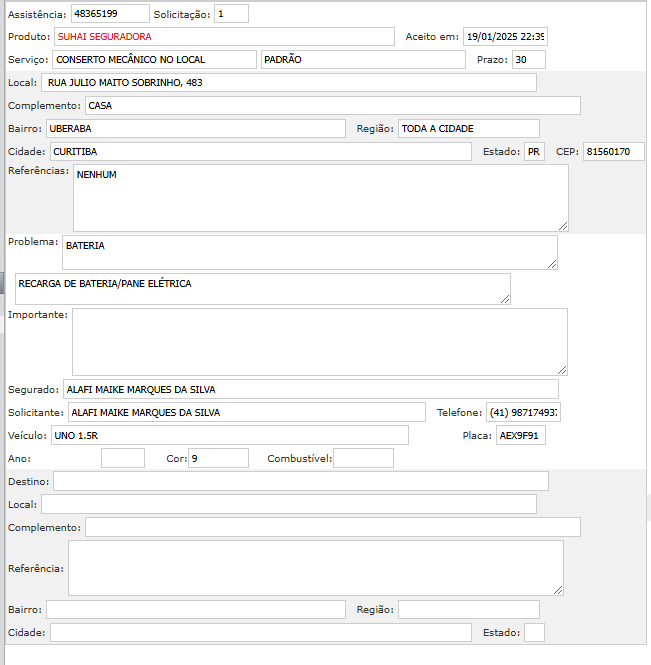This screenshot has width=651, height=665.
Task: Click the empty Combustível field
Action: (363, 459)
